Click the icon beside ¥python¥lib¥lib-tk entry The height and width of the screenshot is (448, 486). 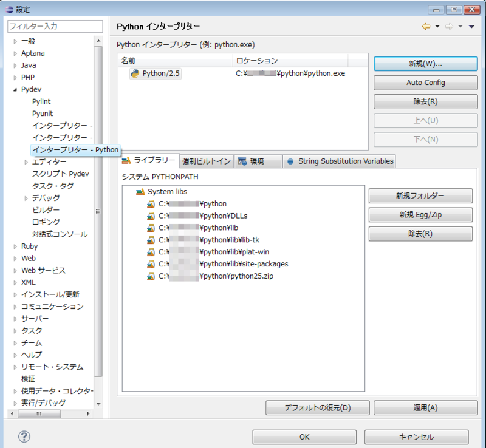point(151,240)
